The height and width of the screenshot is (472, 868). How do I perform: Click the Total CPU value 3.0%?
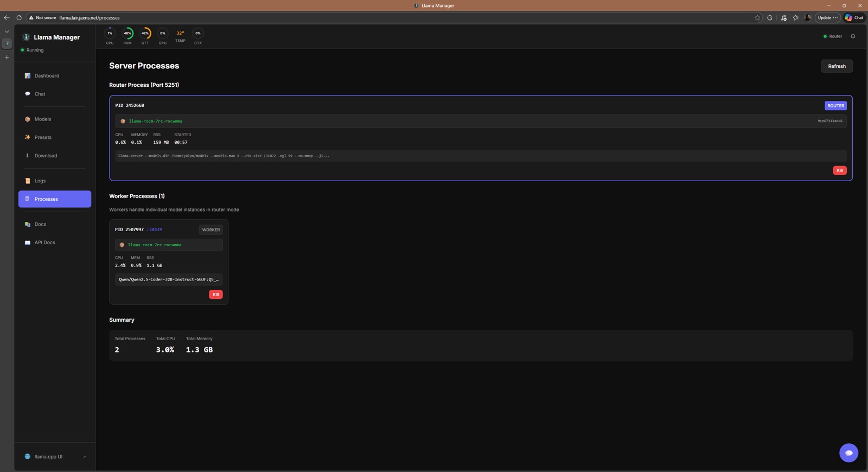click(x=165, y=350)
